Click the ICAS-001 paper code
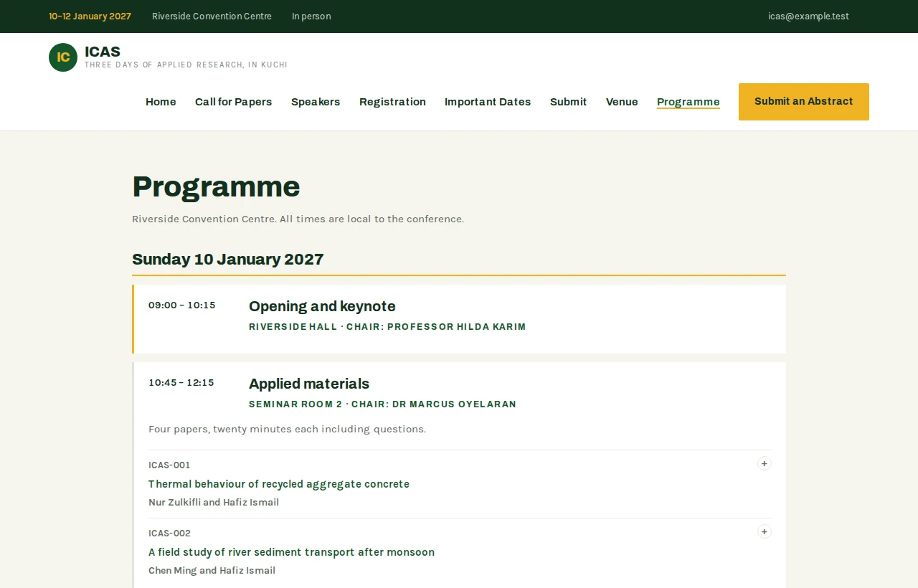 click(169, 465)
